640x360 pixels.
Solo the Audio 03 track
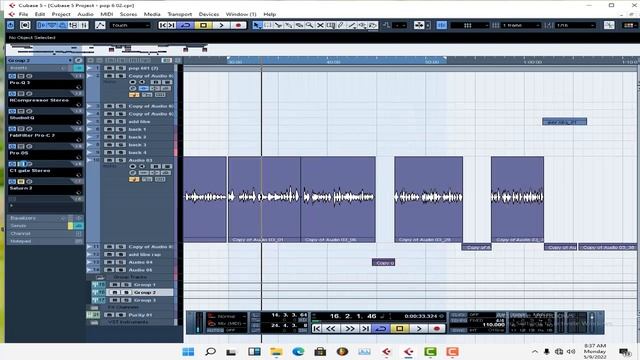[120, 160]
